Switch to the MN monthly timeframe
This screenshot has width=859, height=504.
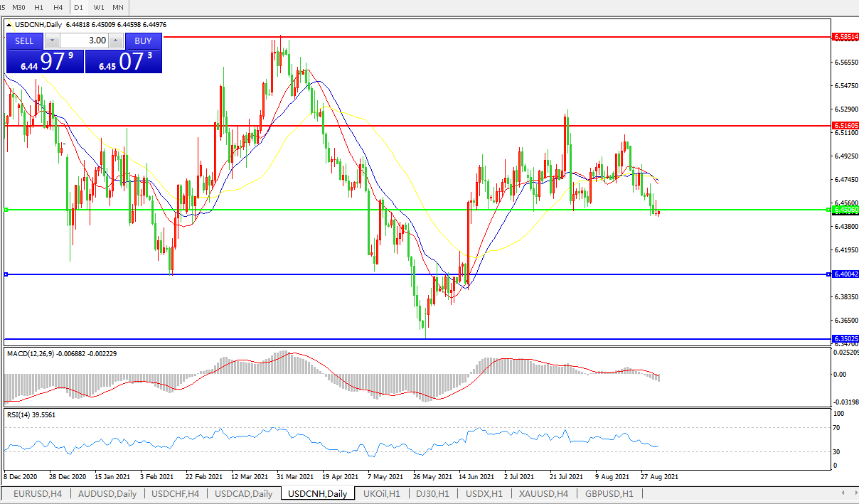(118, 7)
